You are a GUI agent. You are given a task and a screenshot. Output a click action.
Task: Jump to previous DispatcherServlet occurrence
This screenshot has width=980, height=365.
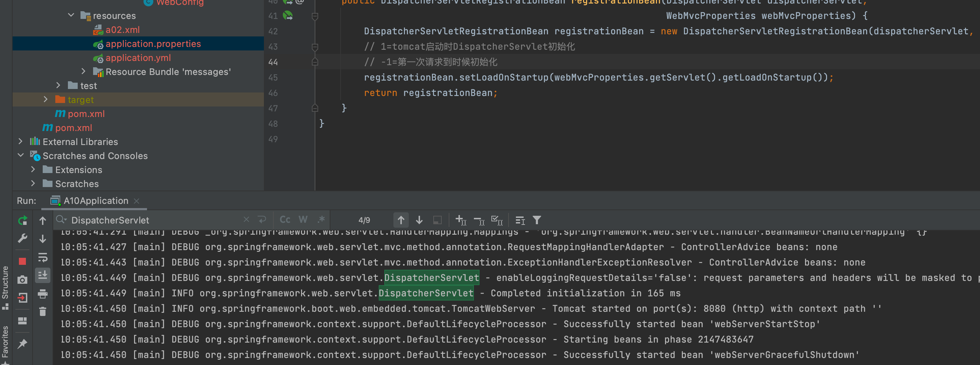click(401, 220)
